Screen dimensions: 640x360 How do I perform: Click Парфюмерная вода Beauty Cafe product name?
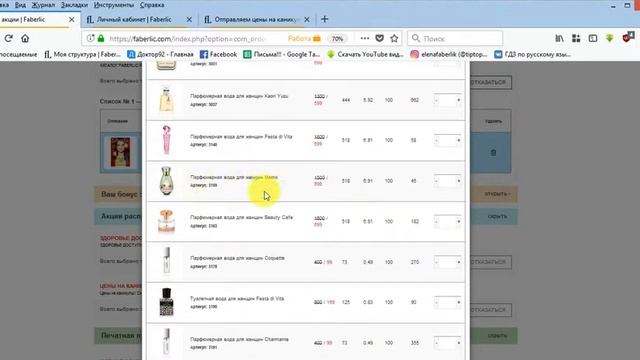pos(241,218)
